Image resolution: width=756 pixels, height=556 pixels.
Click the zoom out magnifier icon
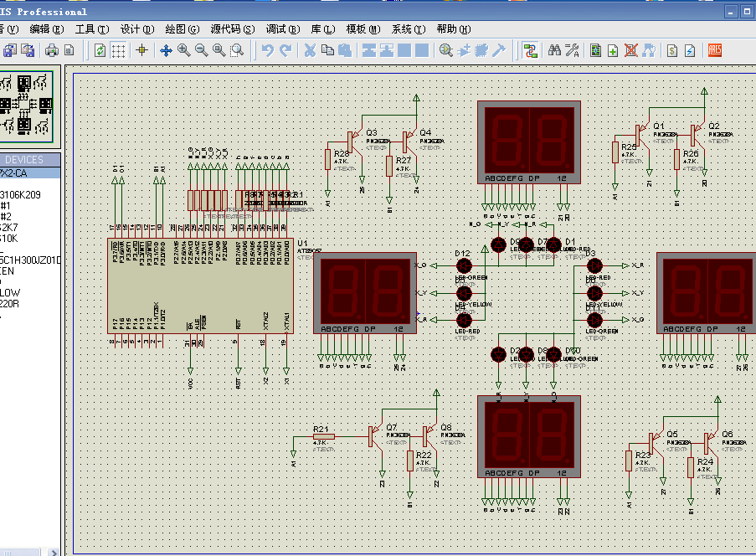coord(201,50)
